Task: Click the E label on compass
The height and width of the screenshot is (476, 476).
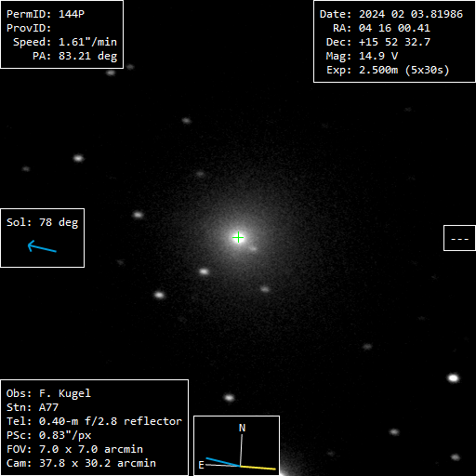Action: point(201,465)
